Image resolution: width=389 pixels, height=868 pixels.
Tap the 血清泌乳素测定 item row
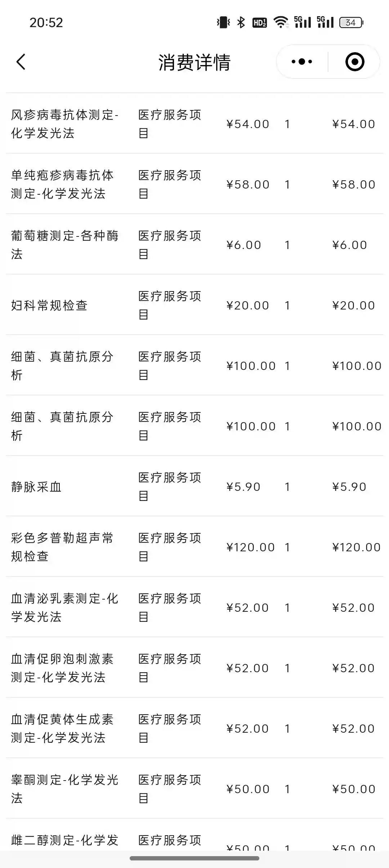(x=65, y=607)
